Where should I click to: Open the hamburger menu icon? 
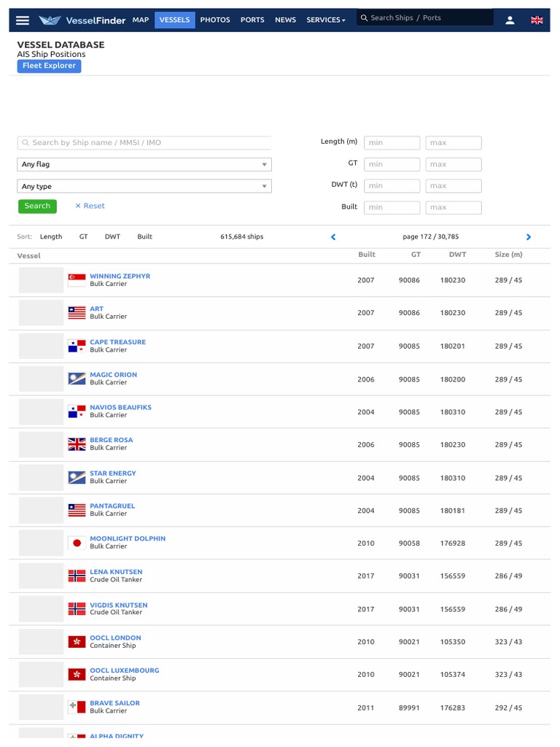pyautogui.click(x=23, y=20)
